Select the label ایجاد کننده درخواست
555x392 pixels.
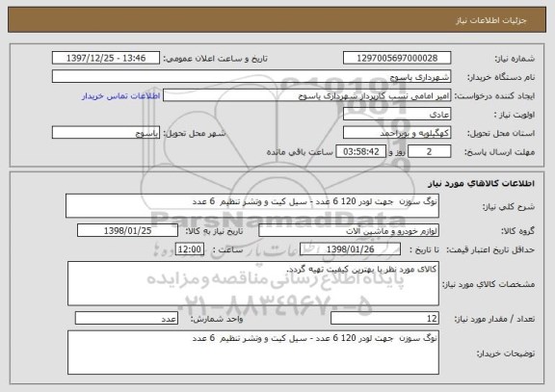[x=494, y=96]
